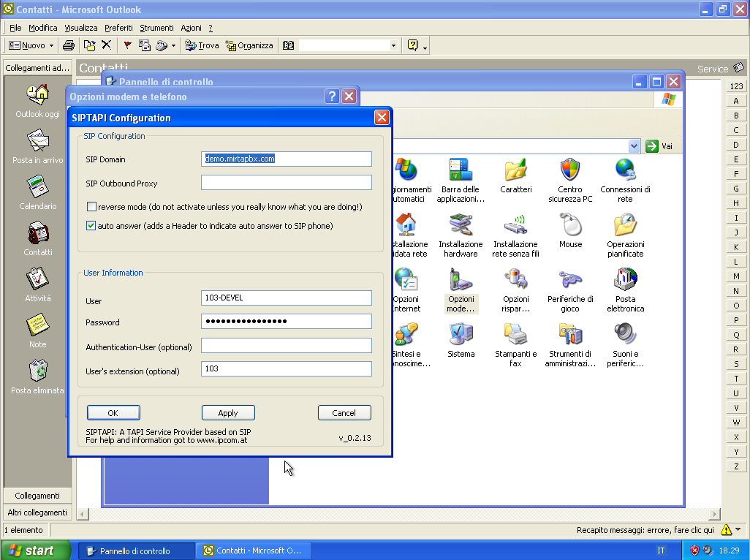750x560 pixels.
Task: Open the Outlook help toolbar icon
Action: point(412,45)
